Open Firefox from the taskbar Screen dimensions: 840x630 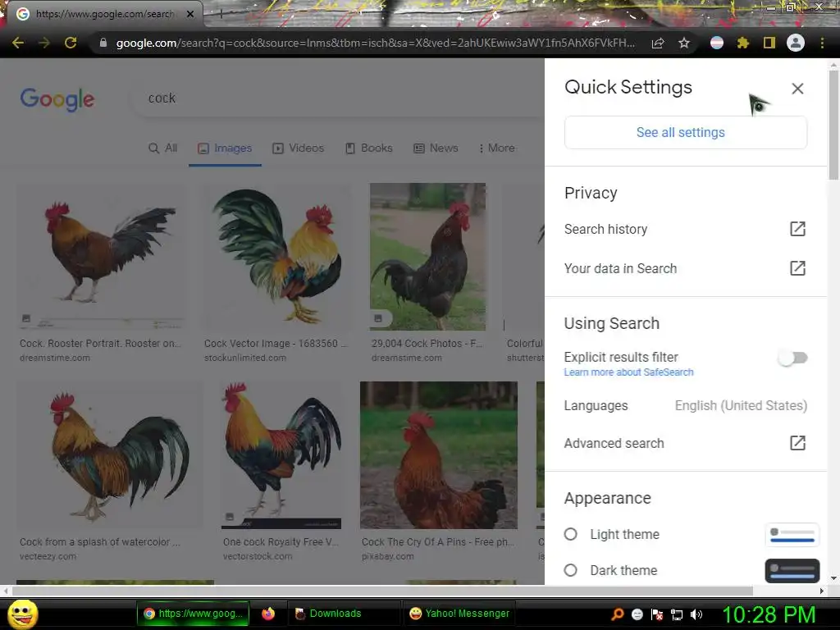pyautogui.click(x=268, y=614)
